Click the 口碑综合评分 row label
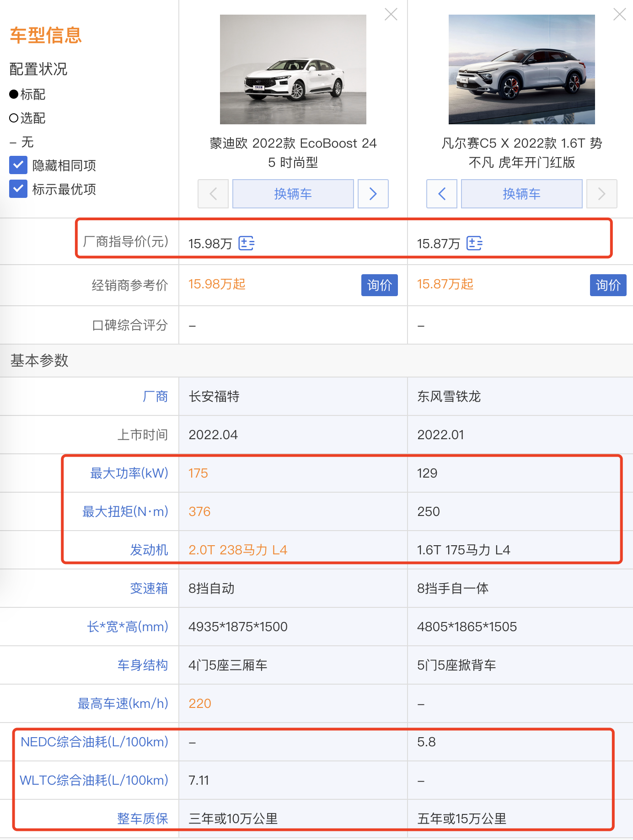The height and width of the screenshot is (840, 633). click(x=130, y=325)
